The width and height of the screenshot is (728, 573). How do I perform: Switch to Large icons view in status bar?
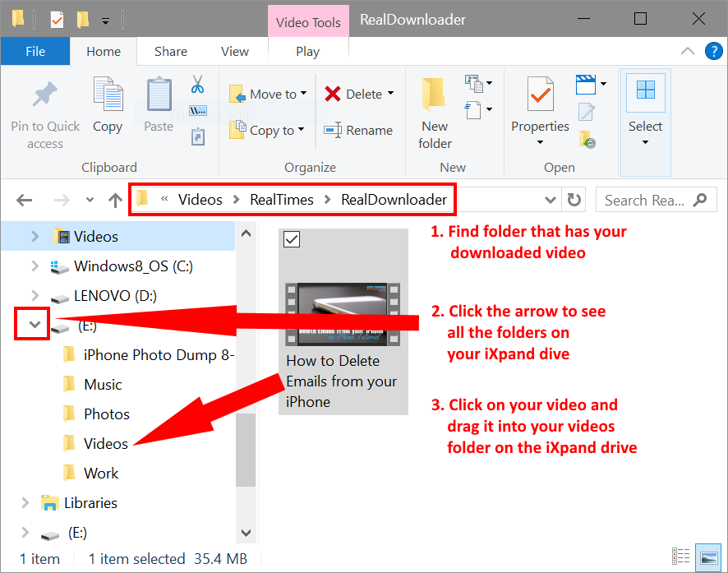708,557
